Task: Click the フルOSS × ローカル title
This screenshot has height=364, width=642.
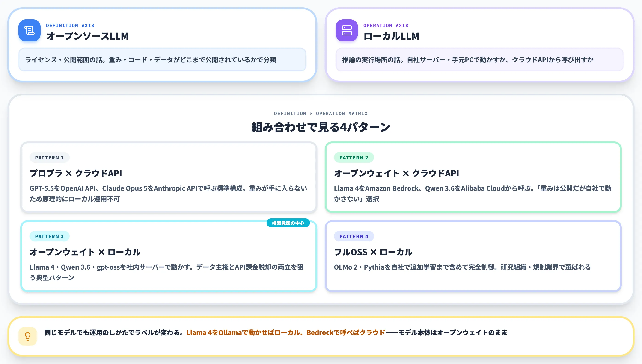Action: point(373,252)
